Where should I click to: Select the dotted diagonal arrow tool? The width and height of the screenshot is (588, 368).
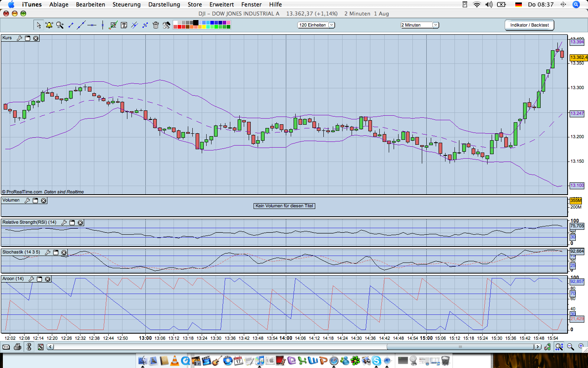pyautogui.click(x=145, y=25)
